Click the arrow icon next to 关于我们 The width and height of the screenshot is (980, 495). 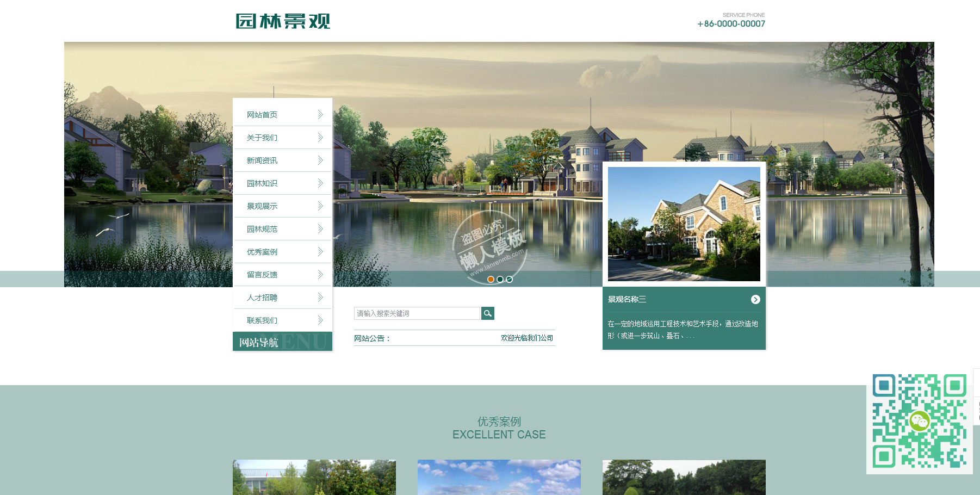click(x=320, y=138)
